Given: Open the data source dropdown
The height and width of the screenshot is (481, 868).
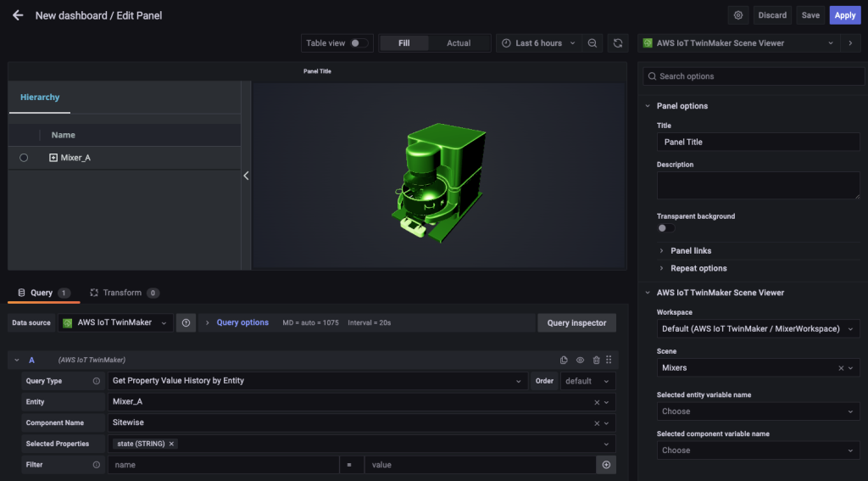Looking at the screenshot, I should pos(115,323).
